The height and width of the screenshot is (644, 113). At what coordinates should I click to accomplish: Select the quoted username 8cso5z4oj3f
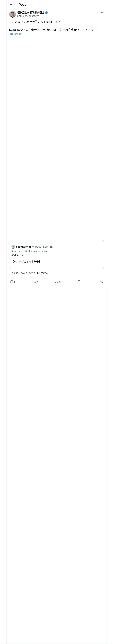24,247
